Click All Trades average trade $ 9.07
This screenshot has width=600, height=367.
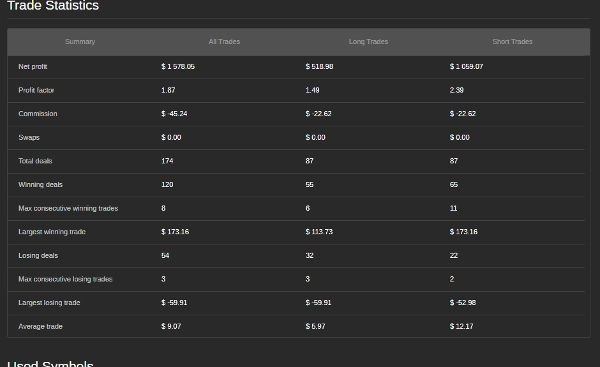pos(171,326)
